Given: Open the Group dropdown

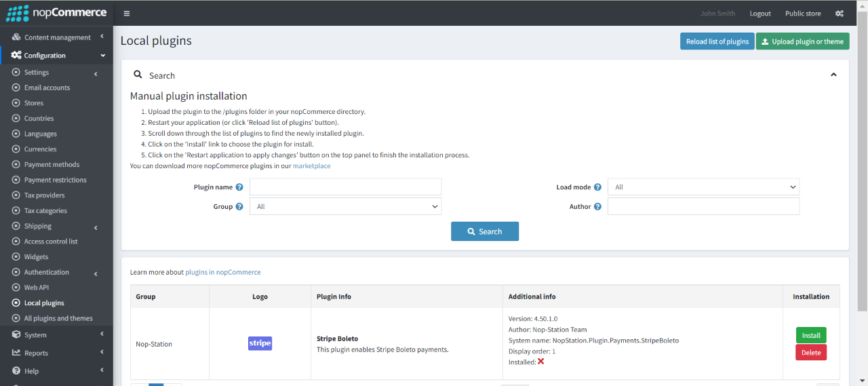Looking at the screenshot, I should click(x=345, y=206).
